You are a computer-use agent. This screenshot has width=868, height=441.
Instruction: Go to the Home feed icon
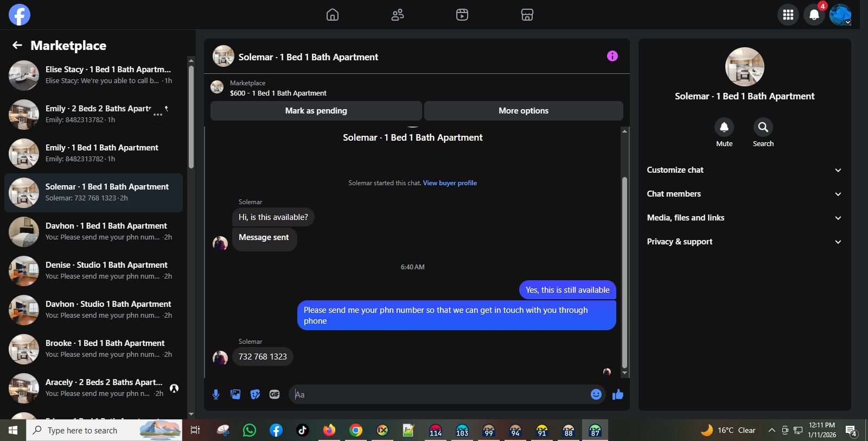tap(333, 15)
